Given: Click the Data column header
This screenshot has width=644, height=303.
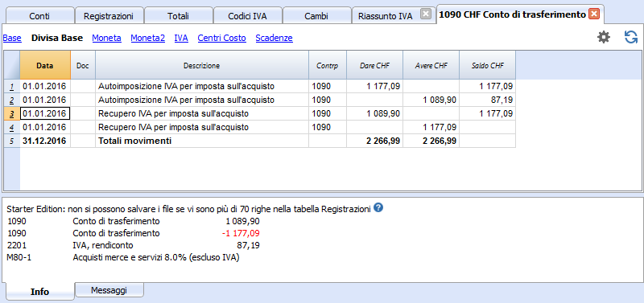Looking at the screenshot, I should 45,65.
